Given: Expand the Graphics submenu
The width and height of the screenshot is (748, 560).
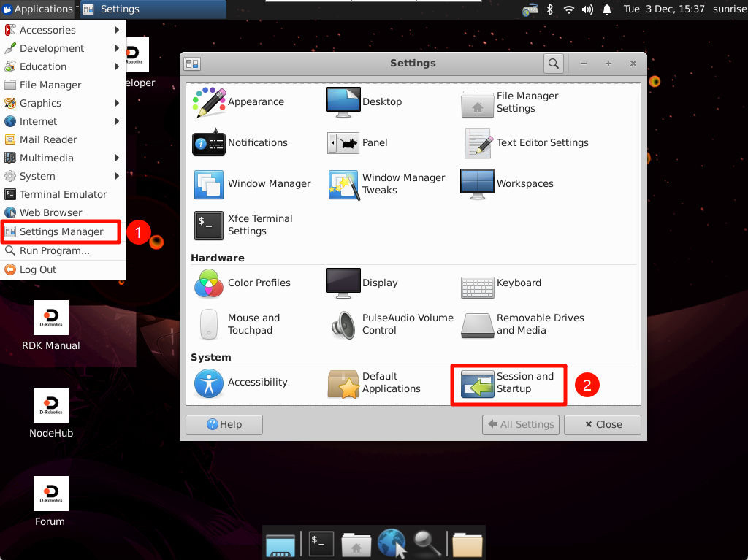Looking at the screenshot, I should [63, 103].
